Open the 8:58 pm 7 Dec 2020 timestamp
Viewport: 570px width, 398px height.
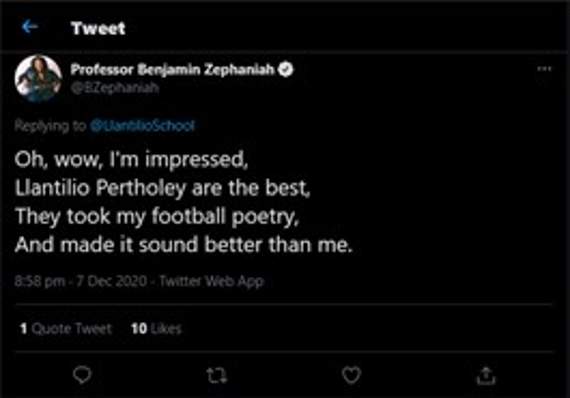click(x=81, y=281)
